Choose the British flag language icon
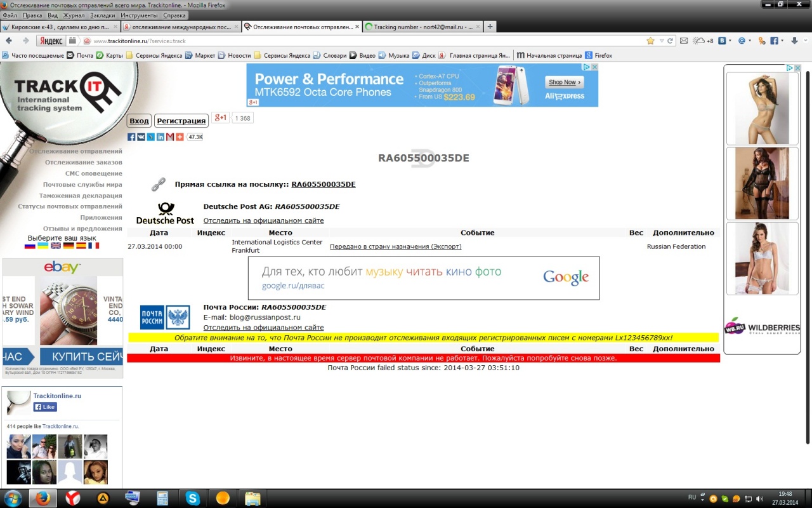Screen dimensions: 812x508 [x=56, y=246]
